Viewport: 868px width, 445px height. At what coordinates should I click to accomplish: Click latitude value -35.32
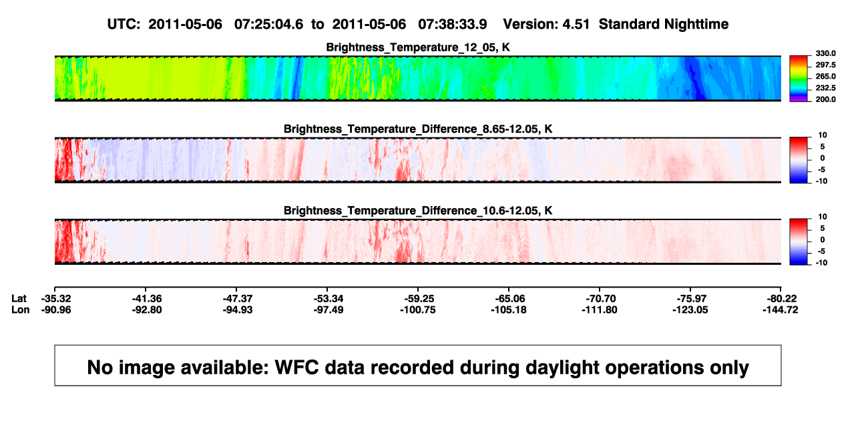pos(56,298)
